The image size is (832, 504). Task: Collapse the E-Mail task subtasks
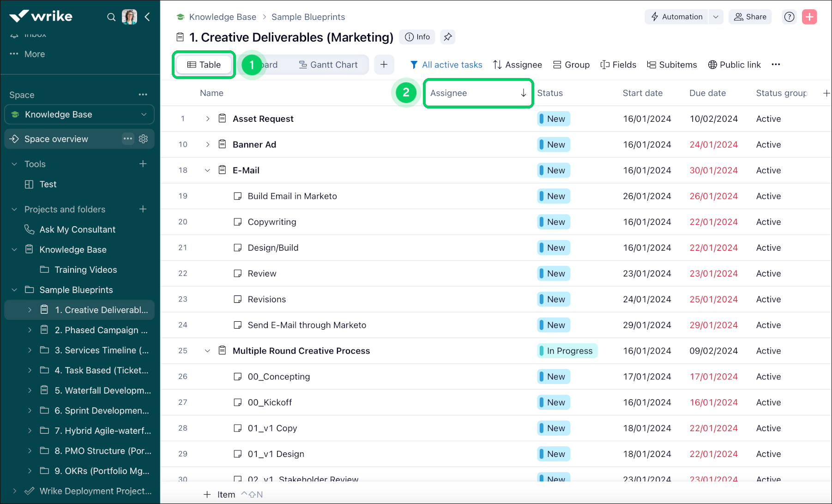(207, 170)
